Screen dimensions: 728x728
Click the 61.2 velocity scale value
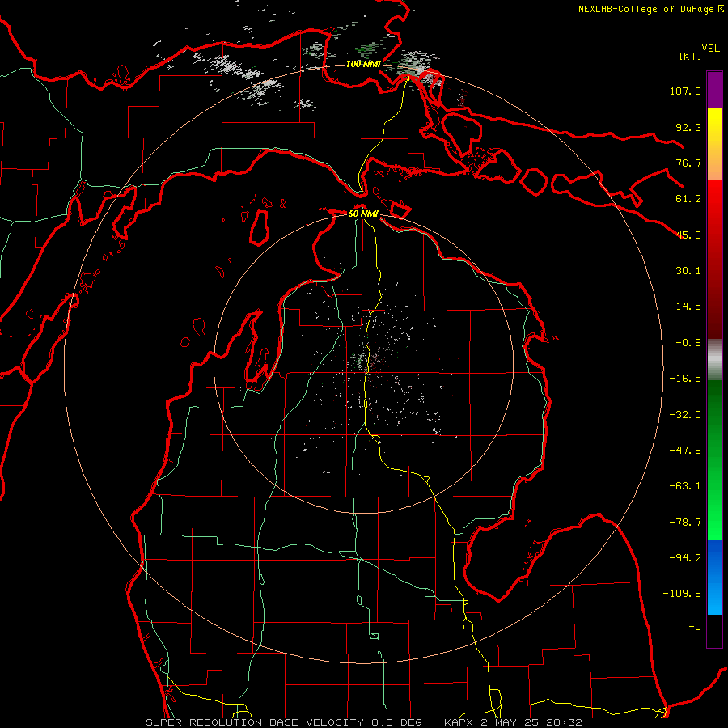click(x=688, y=199)
